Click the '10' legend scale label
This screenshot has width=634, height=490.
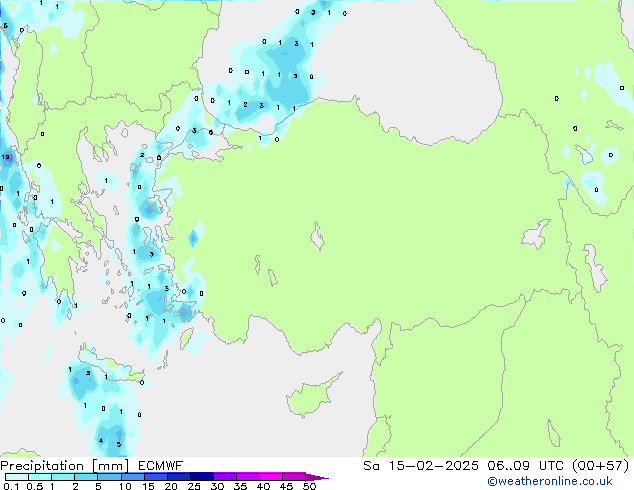pyautogui.click(x=125, y=486)
